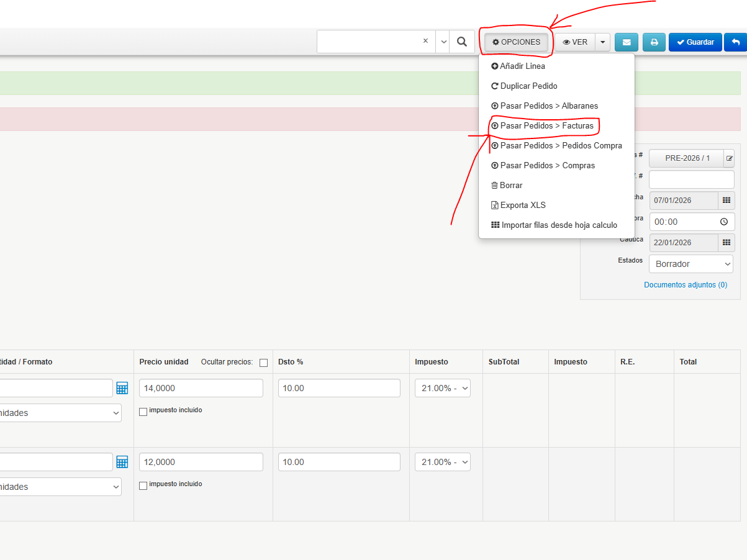Click the envelope email button
This screenshot has height=560, width=747.
[x=626, y=42]
